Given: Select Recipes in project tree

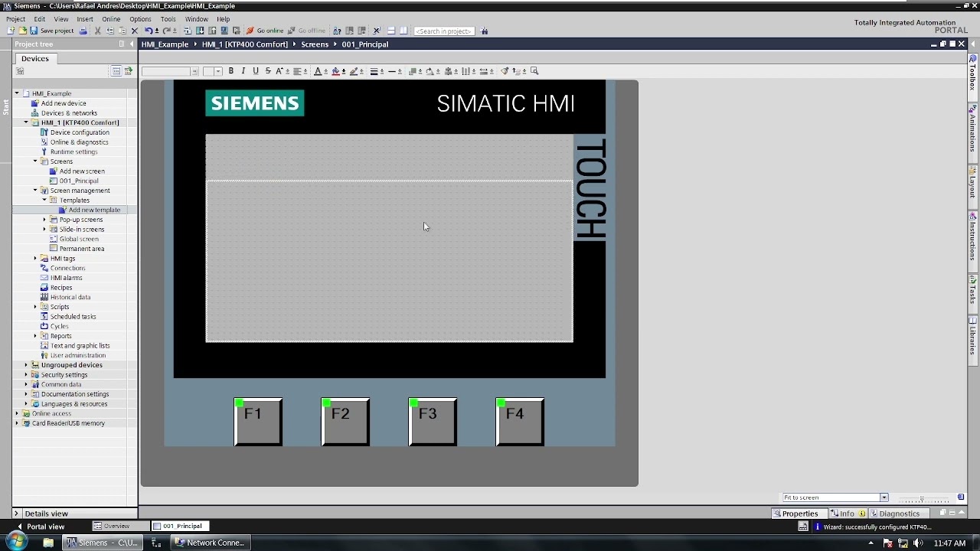Looking at the screenshot, I should point(61,288).
